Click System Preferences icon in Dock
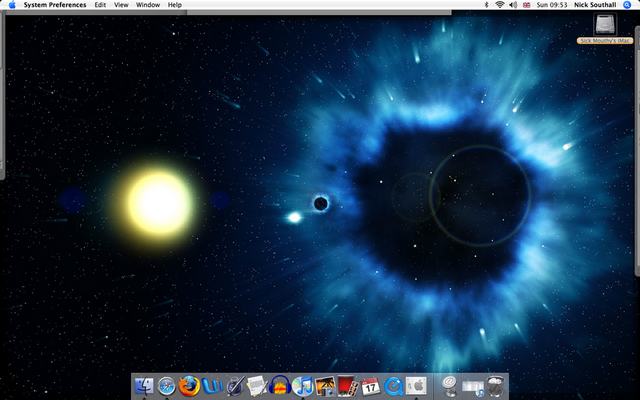 416,386
